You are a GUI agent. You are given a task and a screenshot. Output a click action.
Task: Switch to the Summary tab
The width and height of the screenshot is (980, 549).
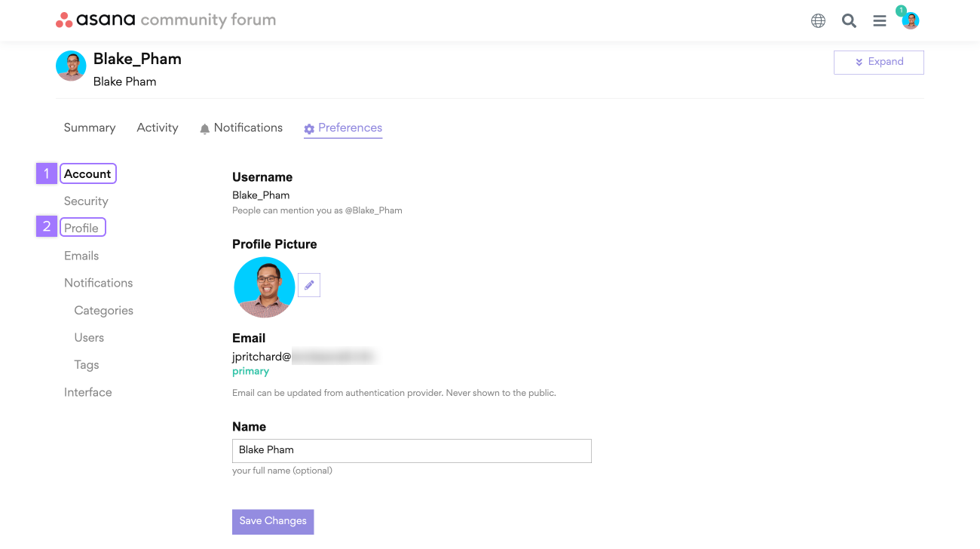(89, 127)
